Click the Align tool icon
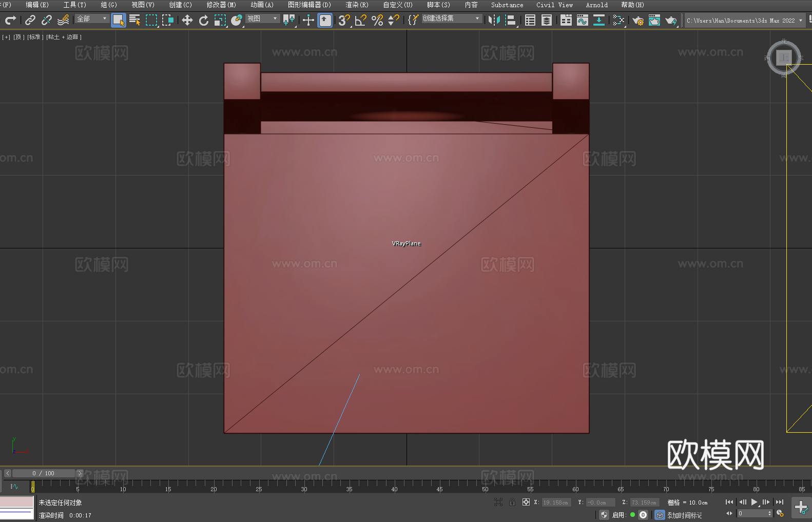812x522 pixels. click(511, 20)
